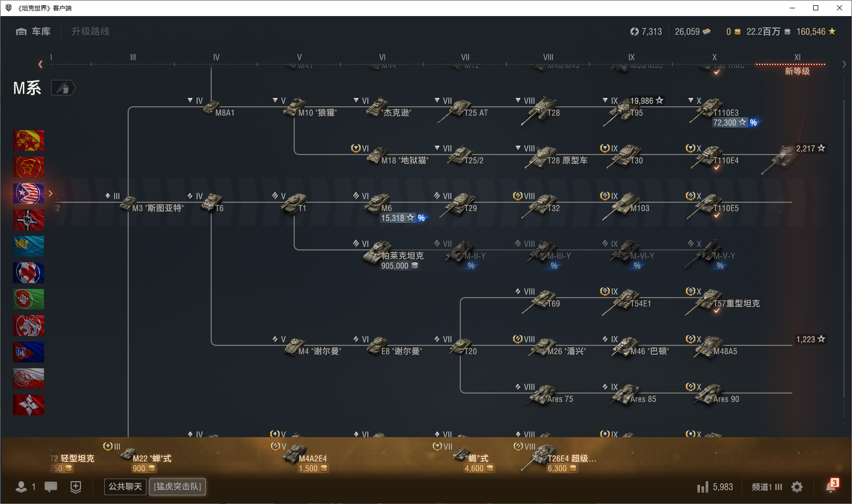Open the chat bubble icon

[51, 487]
